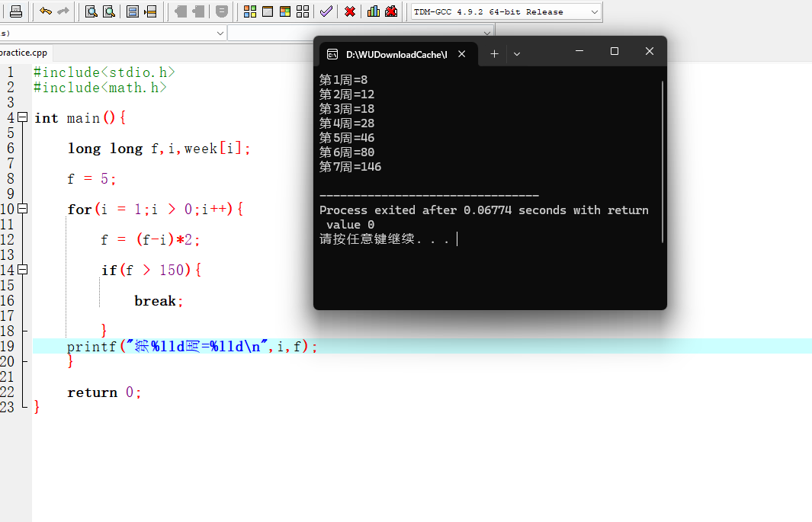This screenshot has width=812, height=522.
Task: Click the 'return 0;' statement
Action: tap(104, 392)
